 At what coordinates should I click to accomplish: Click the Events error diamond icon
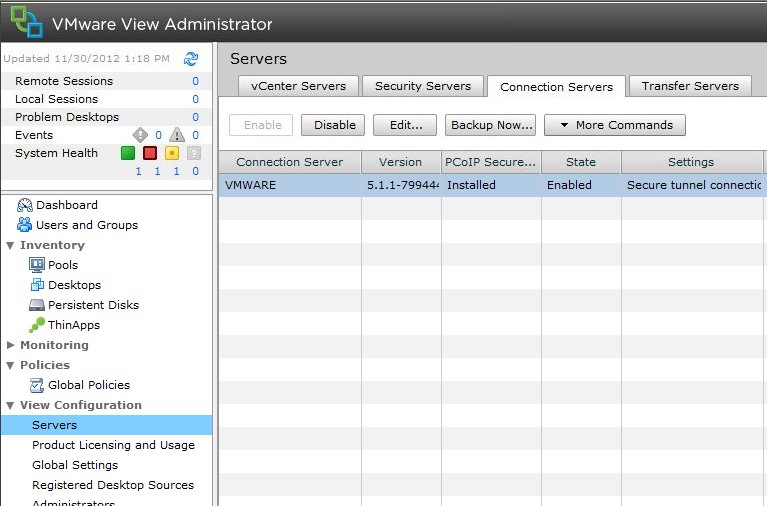pyautogui.click(x=140, y=135)
